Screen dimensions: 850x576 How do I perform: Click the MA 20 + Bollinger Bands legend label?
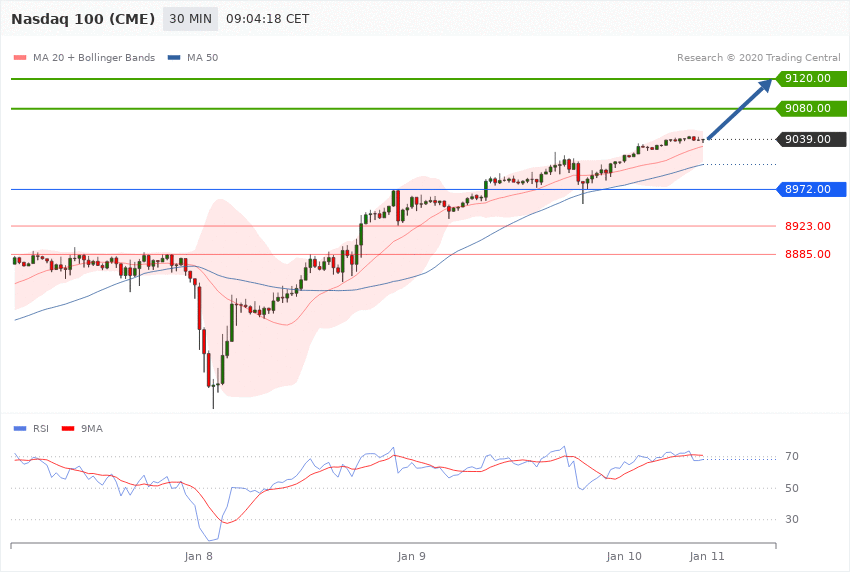(94, 57)
